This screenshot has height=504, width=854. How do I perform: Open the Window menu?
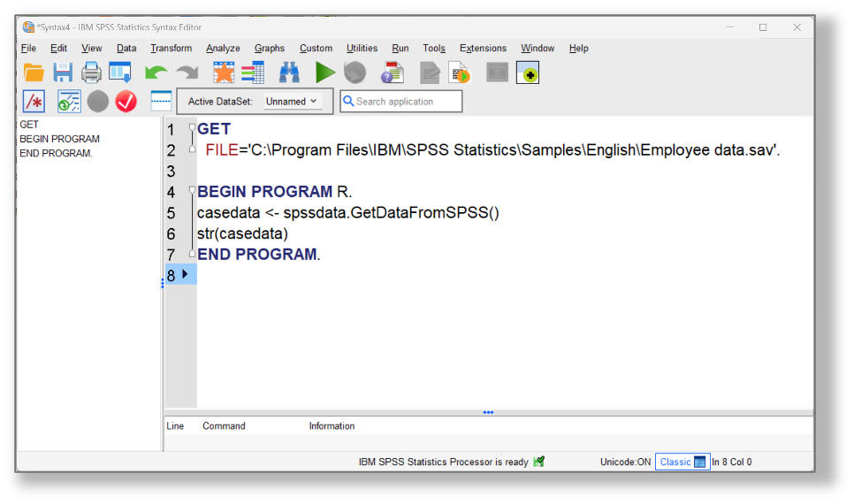click(x=538, y=48)
